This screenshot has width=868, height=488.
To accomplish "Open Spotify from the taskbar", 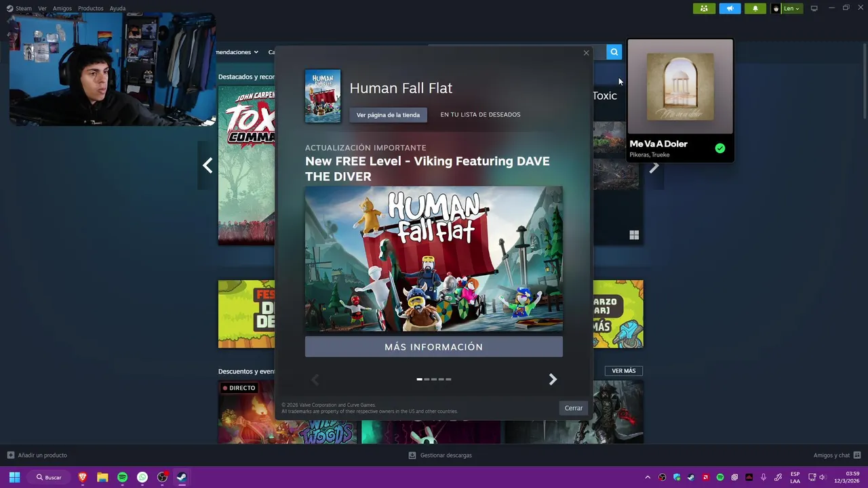I will pyautogui.click(x=122, y=477).
